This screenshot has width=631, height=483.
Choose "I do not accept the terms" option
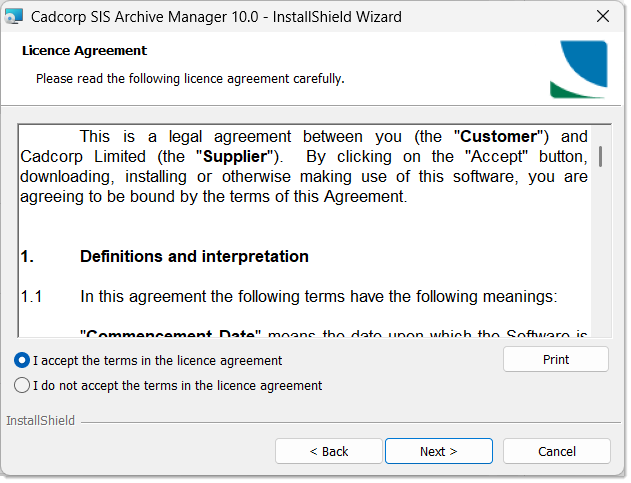point(22,386)
